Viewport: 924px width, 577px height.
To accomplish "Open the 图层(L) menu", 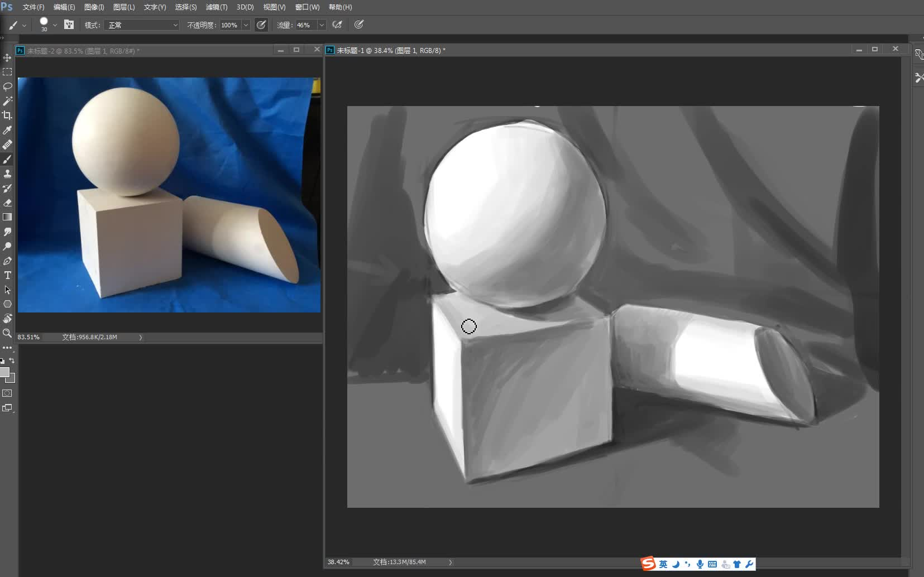I will pos(123,7).
